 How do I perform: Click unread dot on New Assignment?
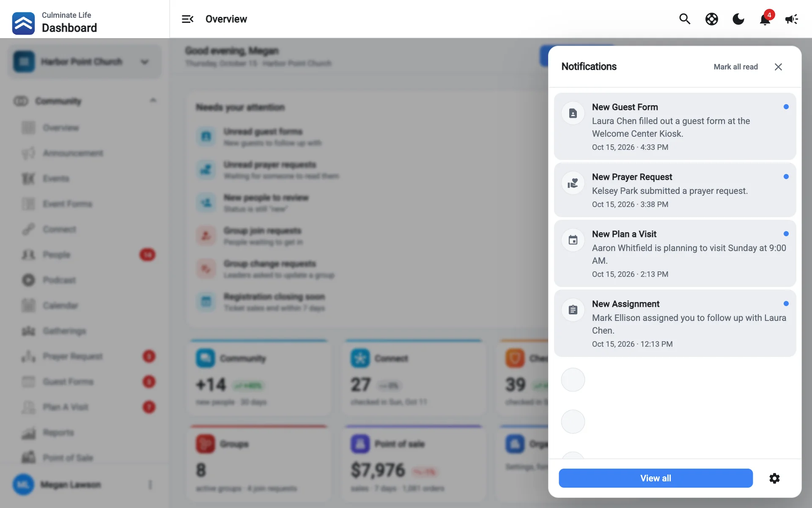tap(786, 304)
